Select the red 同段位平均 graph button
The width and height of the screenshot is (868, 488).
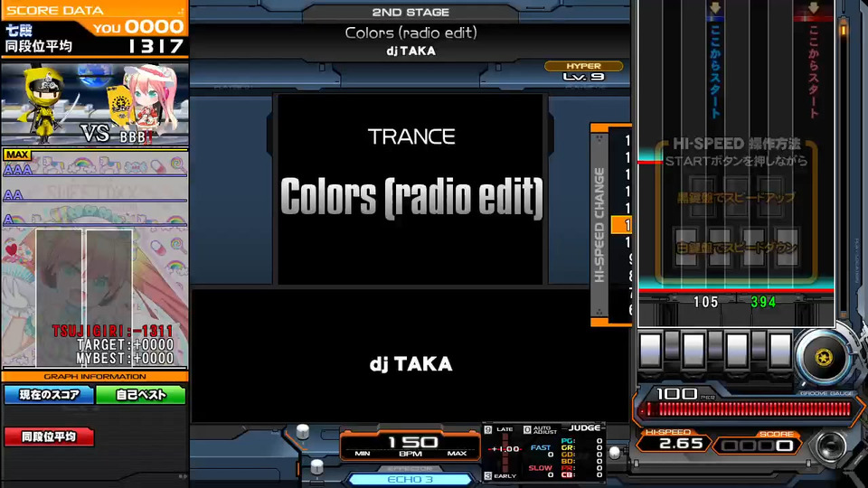coord(49,436)
